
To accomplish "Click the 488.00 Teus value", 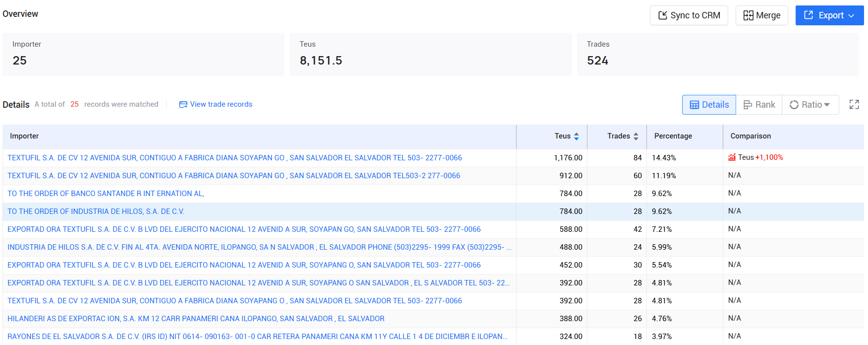I will 571,247.
